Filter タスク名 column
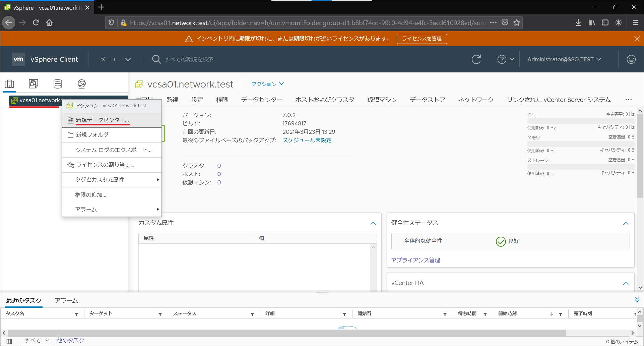The height and width of the screenshot is (346, 644). point(76,314)
